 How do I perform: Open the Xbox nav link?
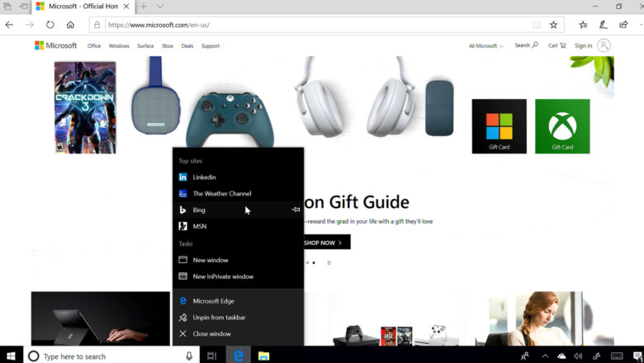[168, 46]
